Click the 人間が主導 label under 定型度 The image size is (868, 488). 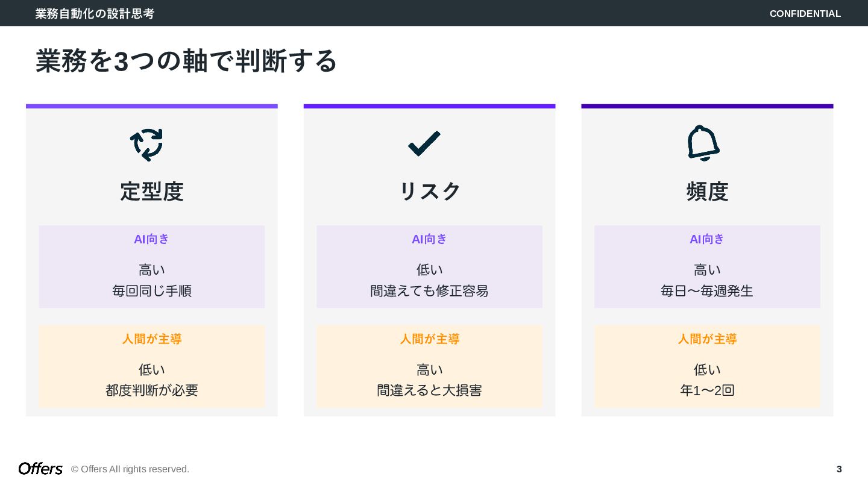(152, 339)
